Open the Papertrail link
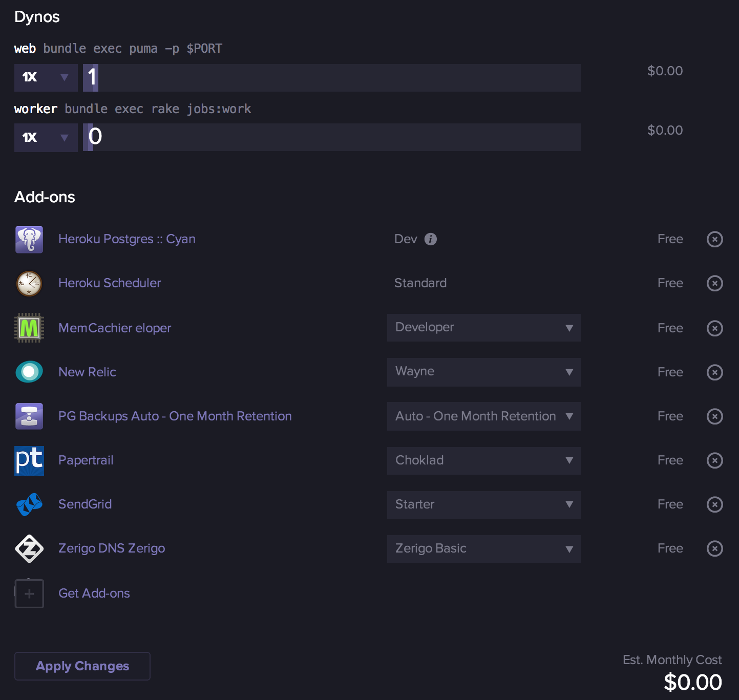 point(86,460)
